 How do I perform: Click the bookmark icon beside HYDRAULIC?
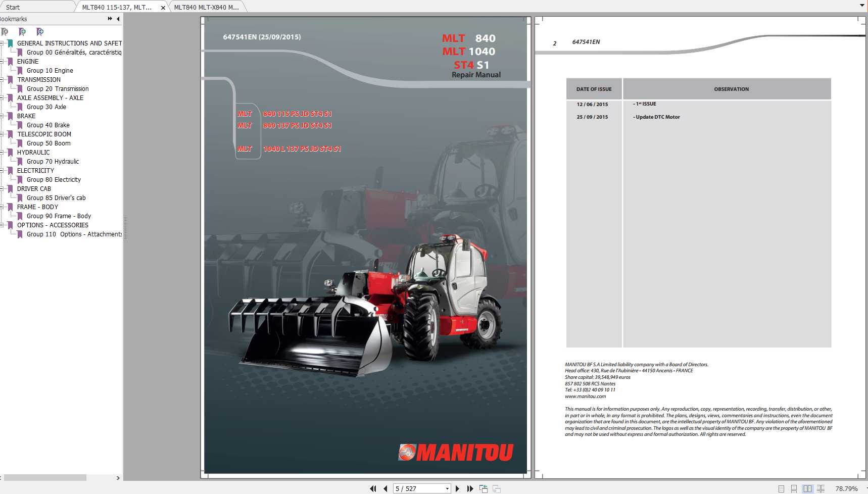point(10,153)
